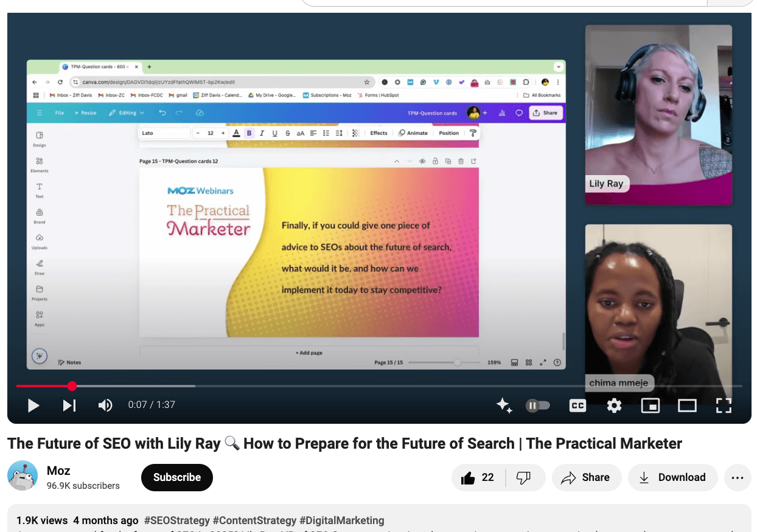Open the Brand kit panel
Screen dimensions: 757x532
[39, 216]
